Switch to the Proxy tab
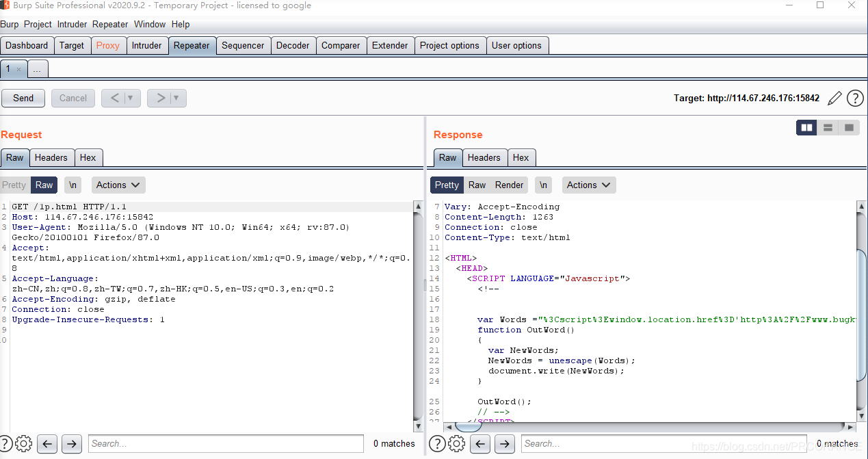Viewport: 868px width, 459px height. pos(107,45)
